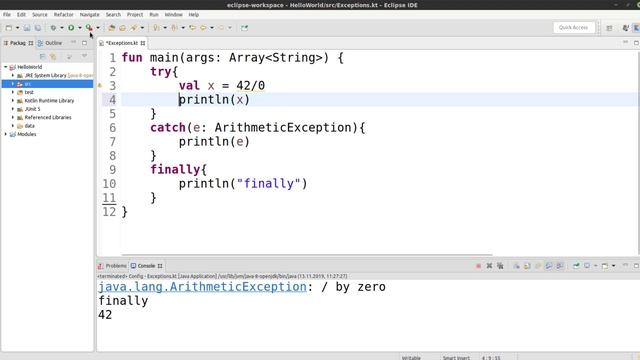The image size is (640, 360).
Task: Switch to the Outline tab
Action: (x=50, y=43)
